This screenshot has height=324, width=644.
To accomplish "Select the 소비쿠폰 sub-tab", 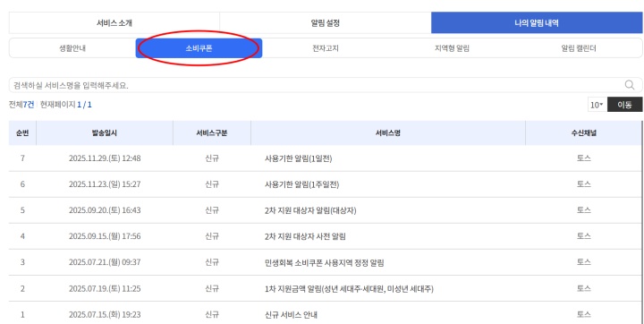I will pyautogui.click(x=199, y=48).
